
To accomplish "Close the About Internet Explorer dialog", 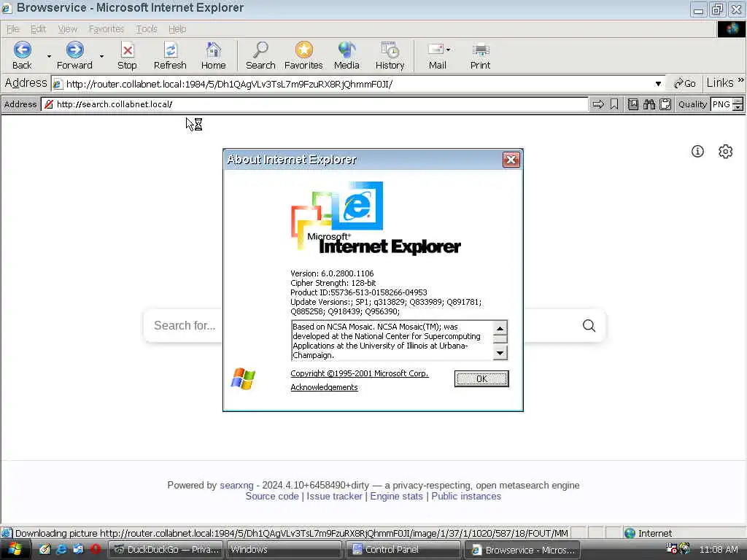I will [x=511, y=160].
